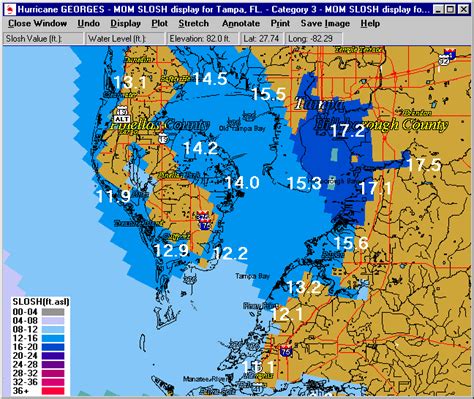Click the 08-12 light blue legend swatch
The width and height of the screenshot is (474, 399).
coord(53,330)
